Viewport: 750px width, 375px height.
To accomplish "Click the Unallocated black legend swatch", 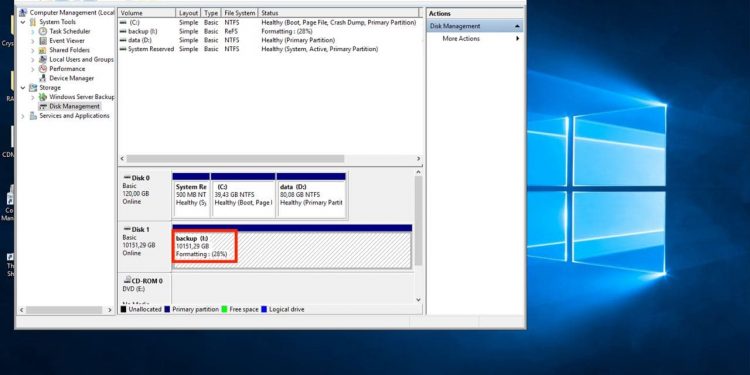I will (123, 309).
